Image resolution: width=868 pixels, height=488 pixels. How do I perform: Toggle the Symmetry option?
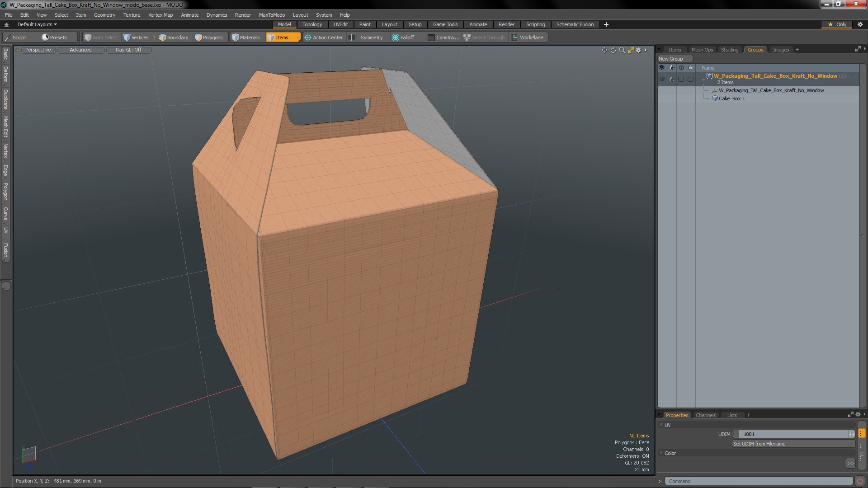tap(371, 38)
